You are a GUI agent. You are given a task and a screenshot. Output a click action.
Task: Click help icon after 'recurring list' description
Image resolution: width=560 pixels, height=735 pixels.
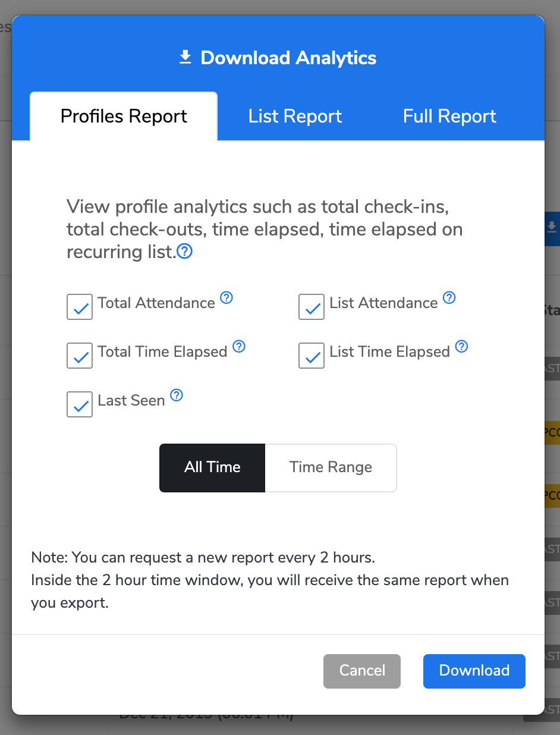185,252
